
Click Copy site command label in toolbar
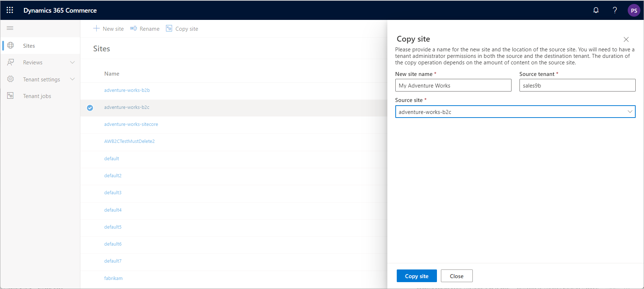187,29
